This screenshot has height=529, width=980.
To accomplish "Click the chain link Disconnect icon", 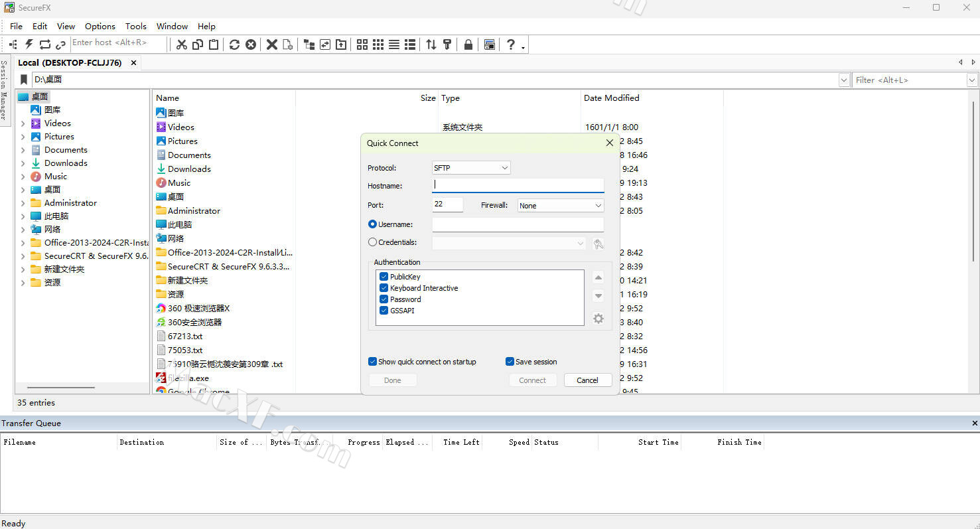I will pos(61,44).
